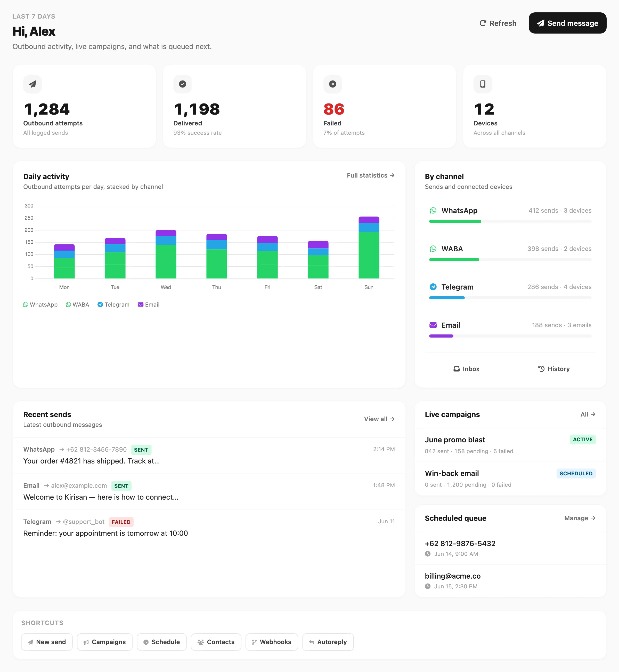Click '412 sends · 3 devices' text

560,211
